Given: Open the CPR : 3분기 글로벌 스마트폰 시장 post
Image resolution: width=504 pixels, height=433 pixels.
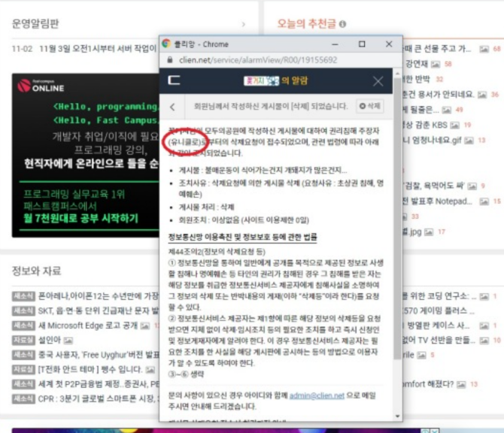Looking at the screenshot, I should 99,398.
